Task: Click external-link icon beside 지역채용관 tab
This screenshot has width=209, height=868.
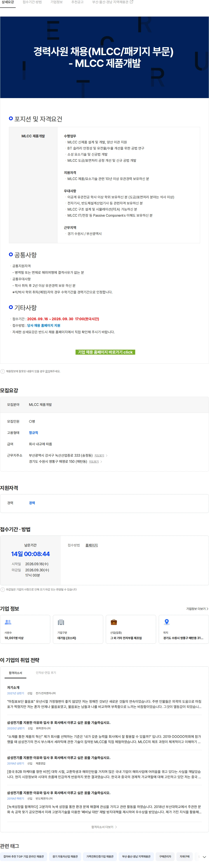Action: click(x=131, y=2)
